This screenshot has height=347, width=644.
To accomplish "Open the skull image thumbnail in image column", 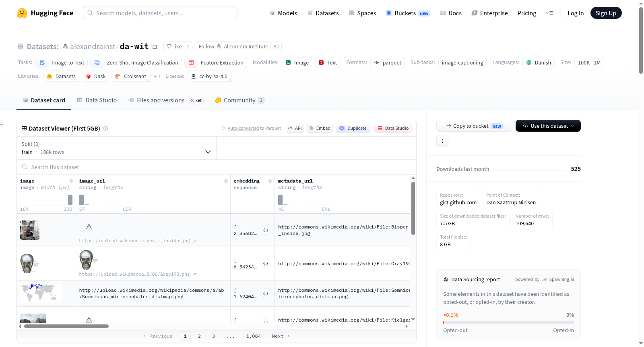I will (30, 264).
